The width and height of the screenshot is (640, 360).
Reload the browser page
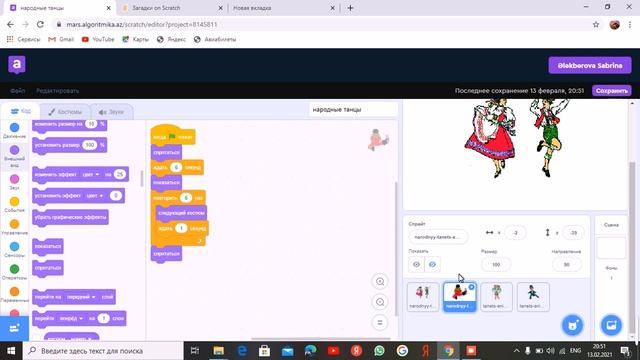40,24
